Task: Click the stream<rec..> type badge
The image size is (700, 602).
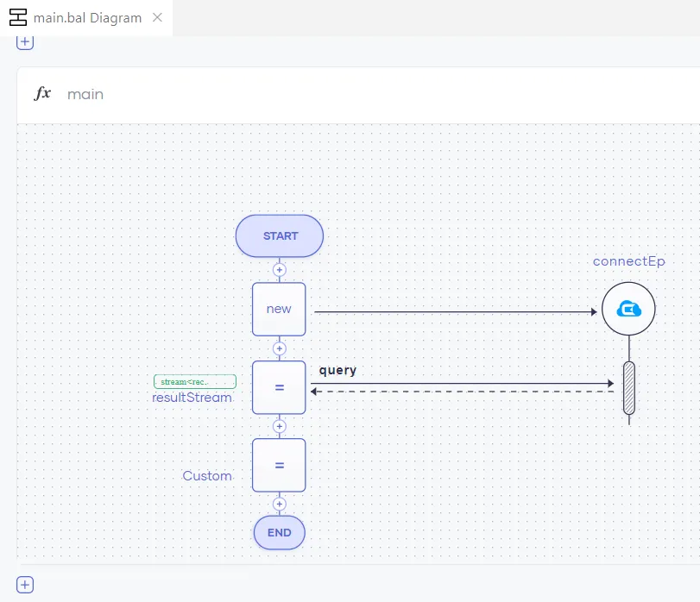Action: (x=193, y=380)
